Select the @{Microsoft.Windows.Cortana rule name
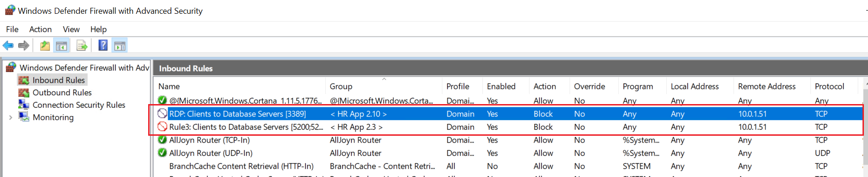The image size is (868, 177). [x=246, y=100]
